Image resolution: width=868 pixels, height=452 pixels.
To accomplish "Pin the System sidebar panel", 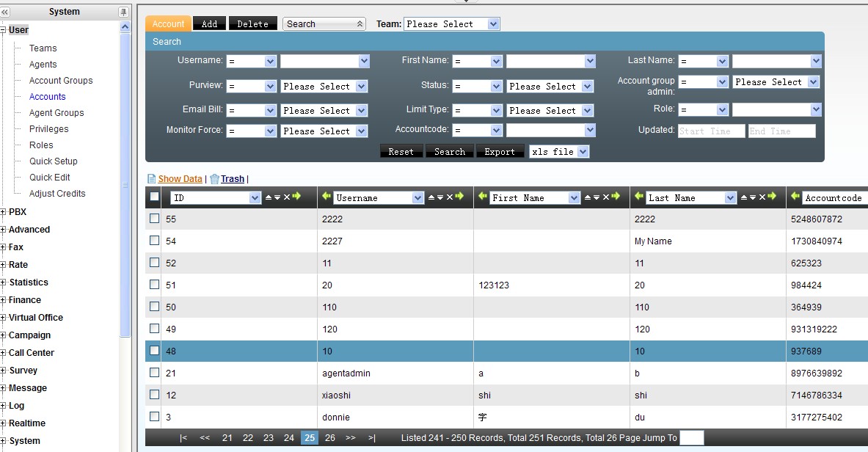I will point(123,12).
